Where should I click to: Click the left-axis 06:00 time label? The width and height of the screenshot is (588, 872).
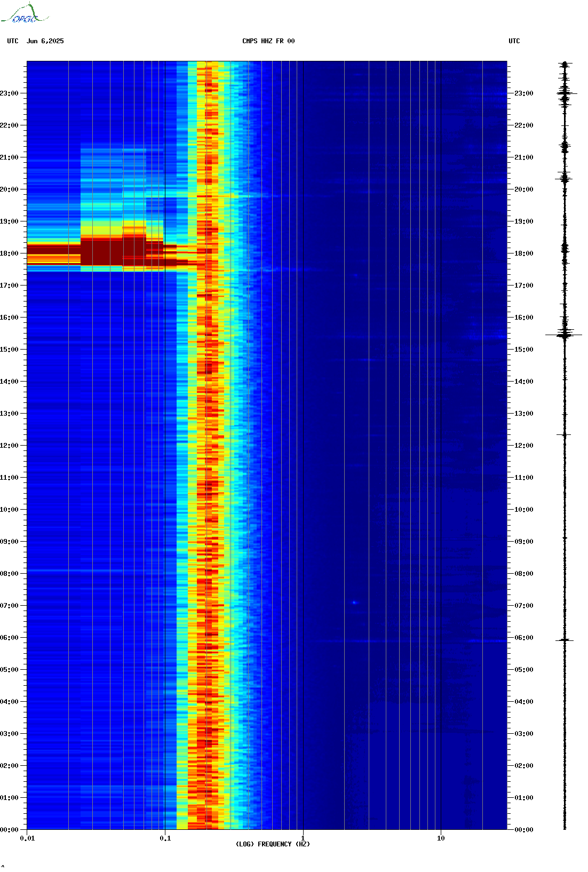point(9,638)
